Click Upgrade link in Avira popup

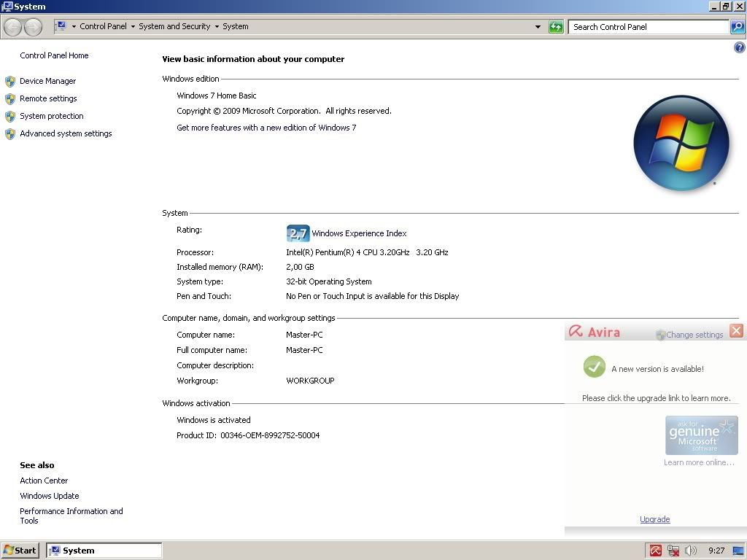tap(655, 519)
